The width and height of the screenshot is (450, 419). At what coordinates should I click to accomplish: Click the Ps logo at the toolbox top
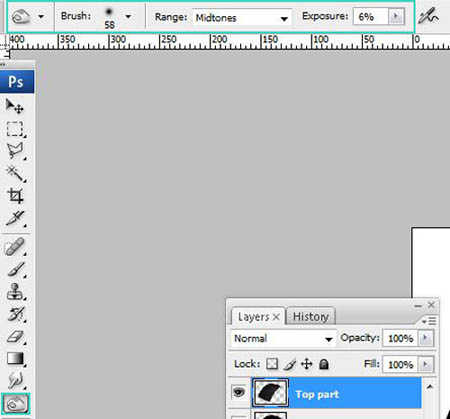(17, 82)
